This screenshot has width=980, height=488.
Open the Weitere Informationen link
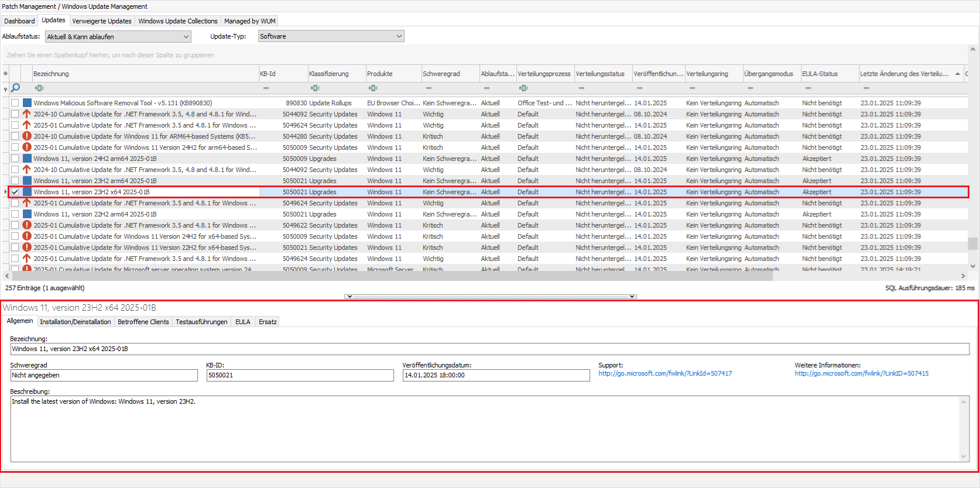click(861, 373)
